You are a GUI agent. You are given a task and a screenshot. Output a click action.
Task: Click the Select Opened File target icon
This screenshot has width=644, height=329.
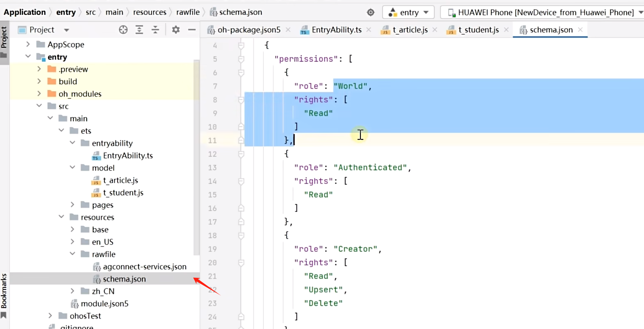[123, 30]
